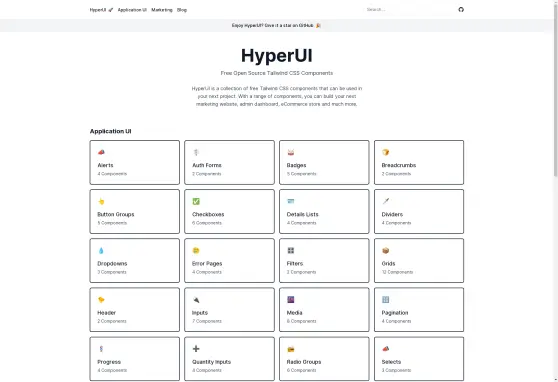Open the Application UI menu item

[132, 10]
